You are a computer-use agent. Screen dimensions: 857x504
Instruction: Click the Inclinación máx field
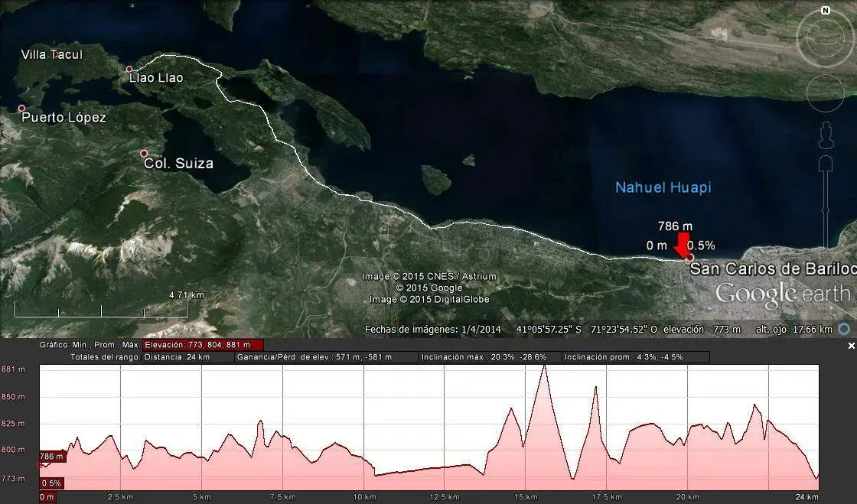point(489,357)
